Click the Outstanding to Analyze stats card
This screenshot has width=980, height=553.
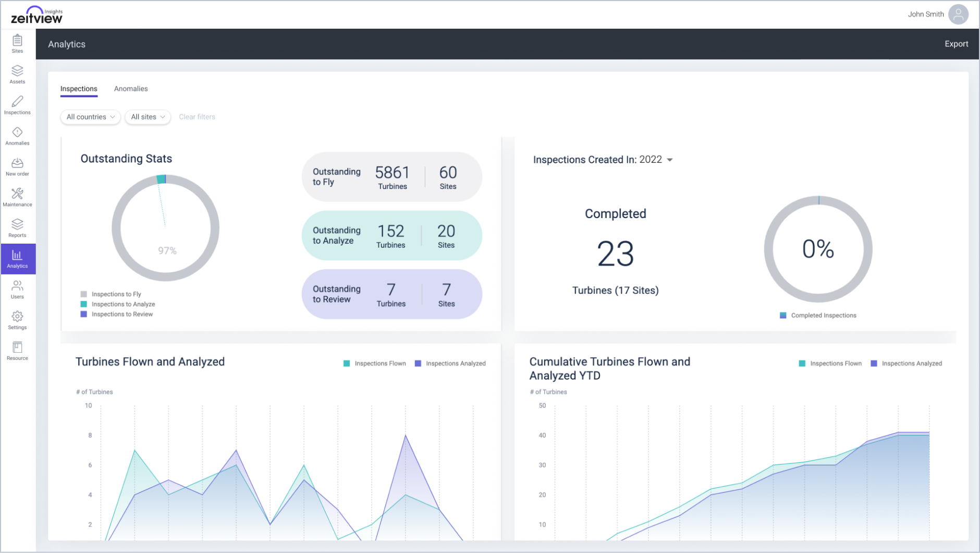pyautogui.click(x=392, y=235)
